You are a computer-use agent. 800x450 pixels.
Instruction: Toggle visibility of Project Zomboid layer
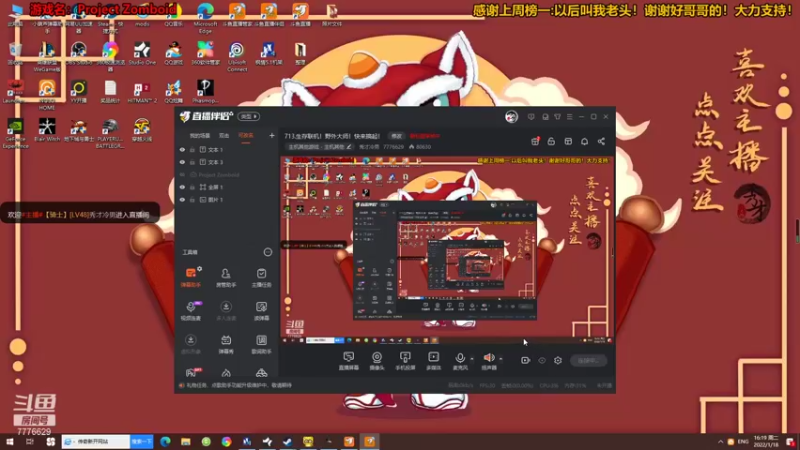point(182,174)
